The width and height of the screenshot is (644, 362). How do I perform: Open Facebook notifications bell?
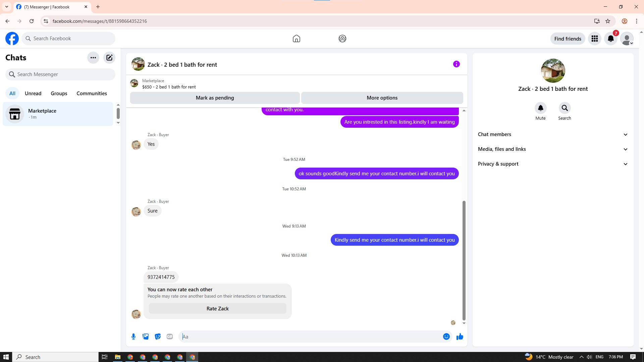[610, 39]
